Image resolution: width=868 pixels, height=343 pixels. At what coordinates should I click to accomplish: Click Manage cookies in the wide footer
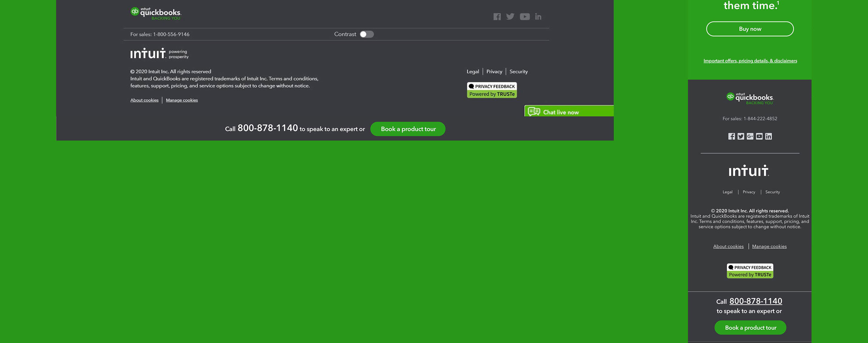point(182,100)
